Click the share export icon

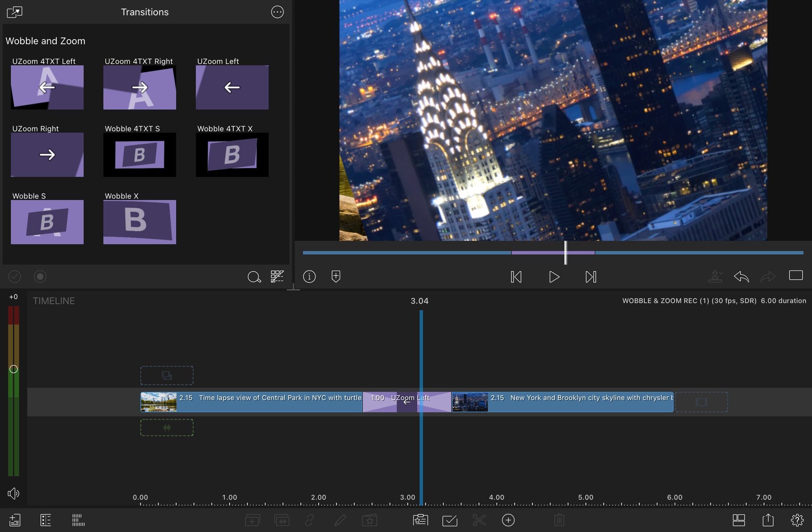768,520
